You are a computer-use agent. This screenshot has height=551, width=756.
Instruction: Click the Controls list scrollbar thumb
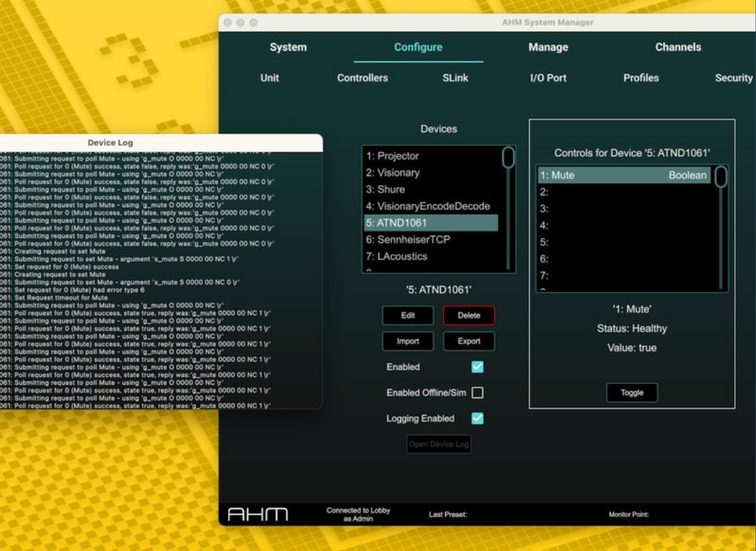click(720, 177)
